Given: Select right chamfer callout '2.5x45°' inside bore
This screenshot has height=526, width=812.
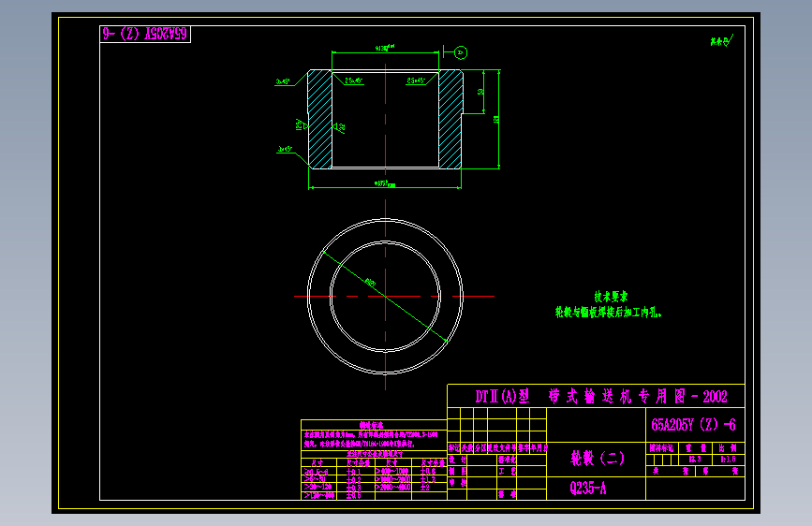Looking at the screenshot, I should click(416, 80).
